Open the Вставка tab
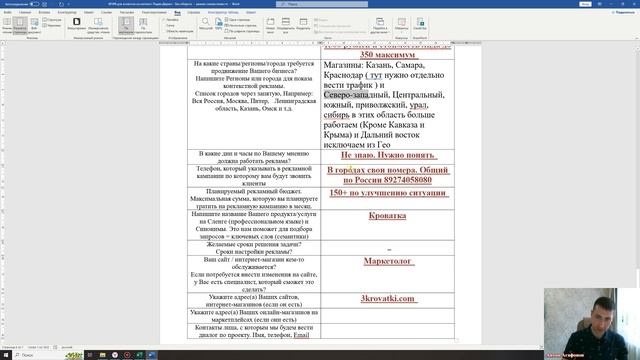640x360 pixels. tap(44, 13)
